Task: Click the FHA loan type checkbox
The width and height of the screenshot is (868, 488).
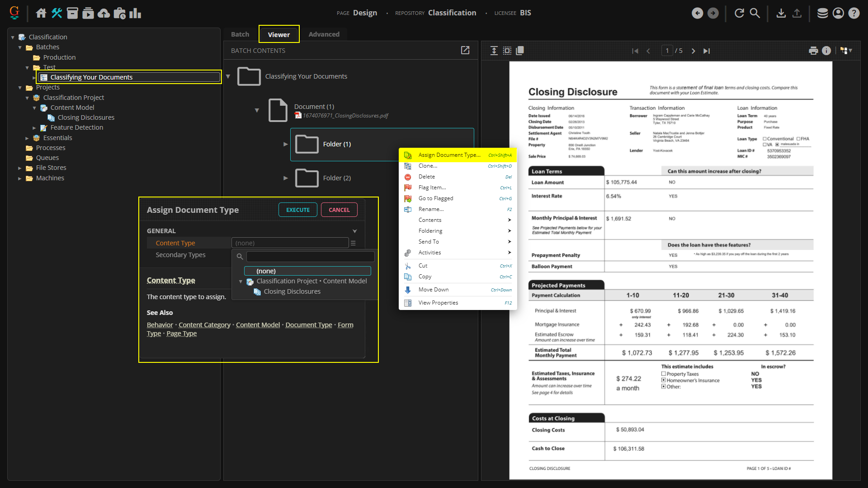Action: tap(799, 139)
